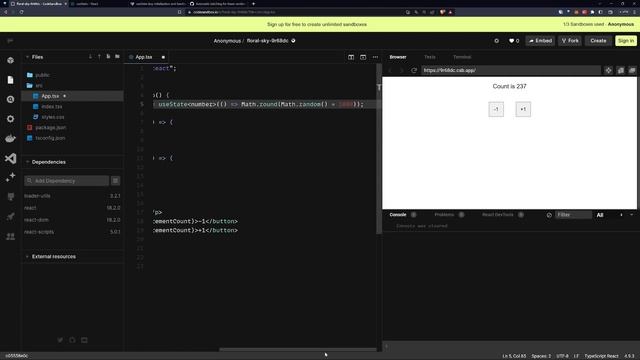This screenshot has height=360, width=640.
Task: Click the console Filter input
Action: [573, 215]
